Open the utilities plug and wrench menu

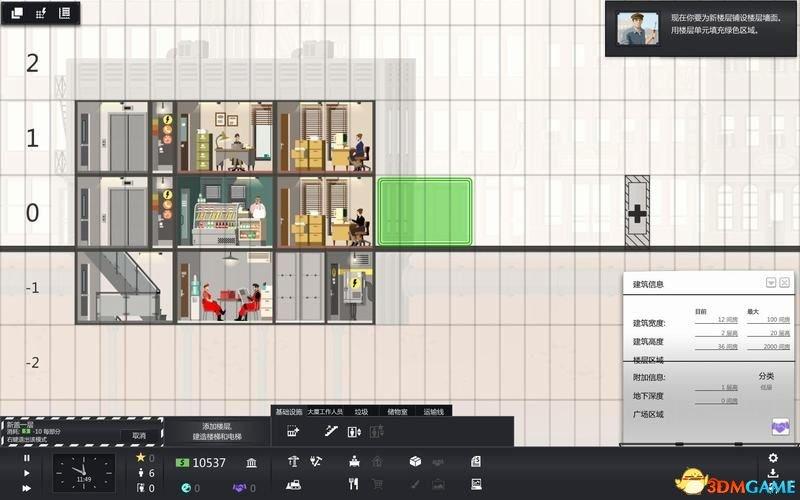316,462
